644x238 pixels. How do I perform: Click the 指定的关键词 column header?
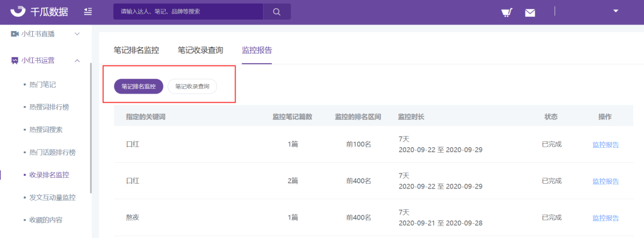point(145,117)
